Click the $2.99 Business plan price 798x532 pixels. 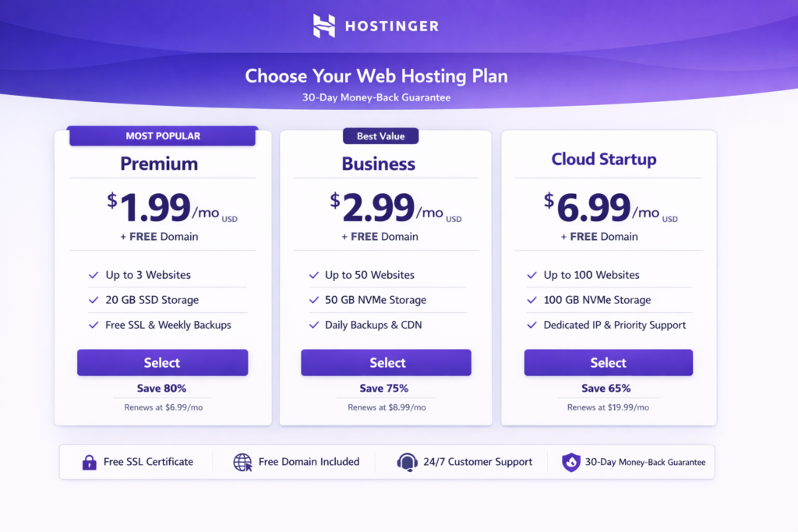[377, 208]
